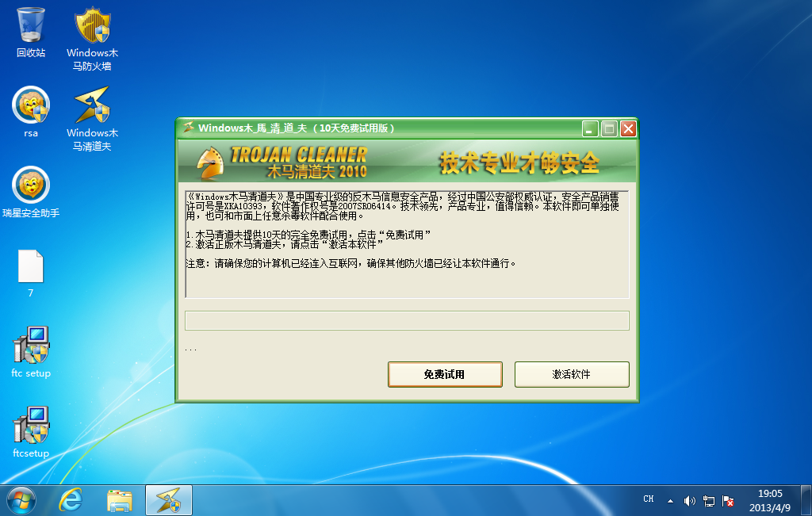Click the Show desktop strip
The width and height of the screenshot is (812, 516).
pos(806,500)
